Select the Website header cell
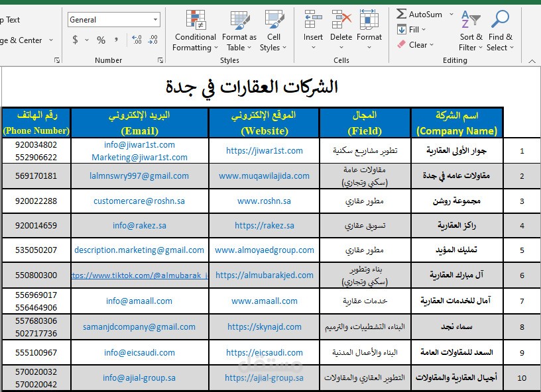This screenshot has width=541, height=392. tap(265, 122)
